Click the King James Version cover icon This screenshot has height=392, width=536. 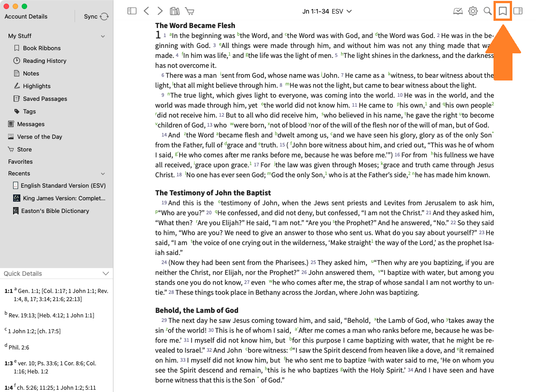click(16, 198)
